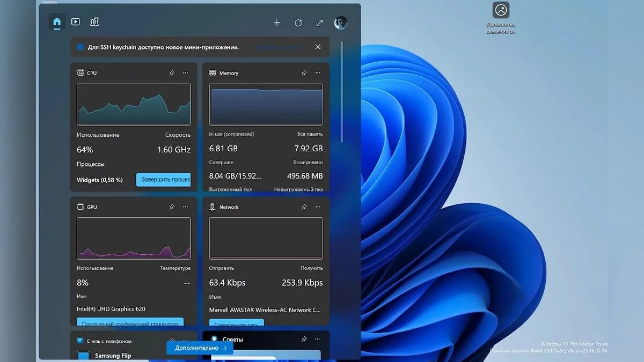Image resolution: width=644 pixels, height=362 pixels.
Task: Select the Samsung Flip phone entry
Action: [113, 356]
